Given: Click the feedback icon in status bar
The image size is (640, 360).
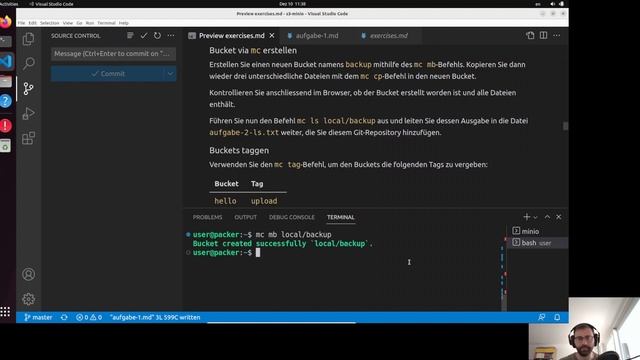Looking at the screenshot, I should [542, 317].
